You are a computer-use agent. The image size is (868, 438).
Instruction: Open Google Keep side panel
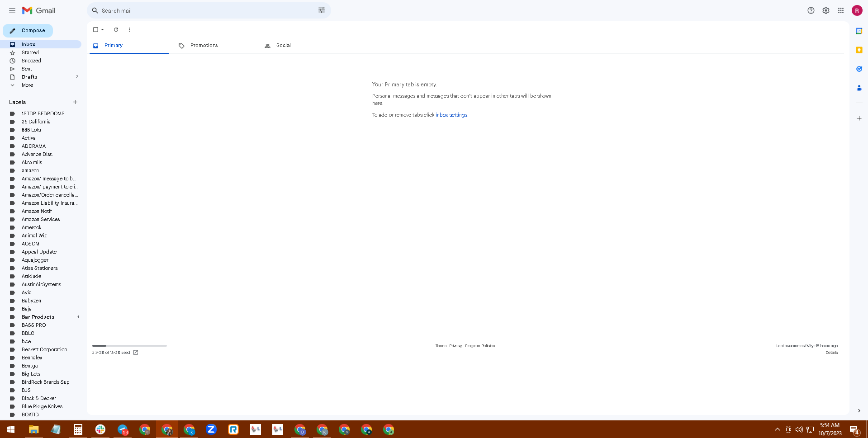tap(859, 50)
